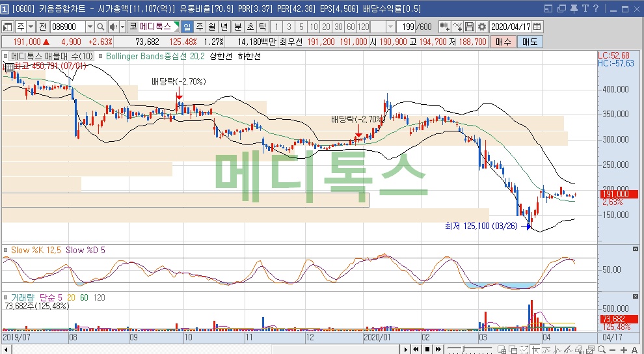The height and width of the screenshot is (354, 644).
Task: Select interval 3 button
Action: click(x=289, y=27)
